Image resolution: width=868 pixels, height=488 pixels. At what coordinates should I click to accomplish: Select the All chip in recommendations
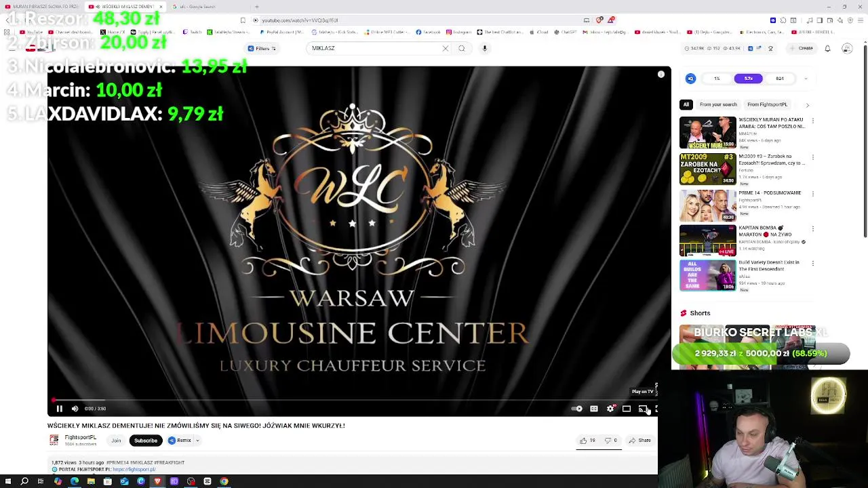pyautogui.click(x=686, y=104)
